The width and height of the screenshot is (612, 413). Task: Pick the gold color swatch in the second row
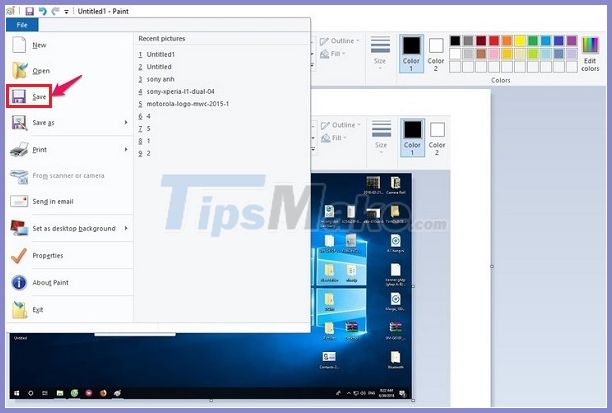click(507, 53)
